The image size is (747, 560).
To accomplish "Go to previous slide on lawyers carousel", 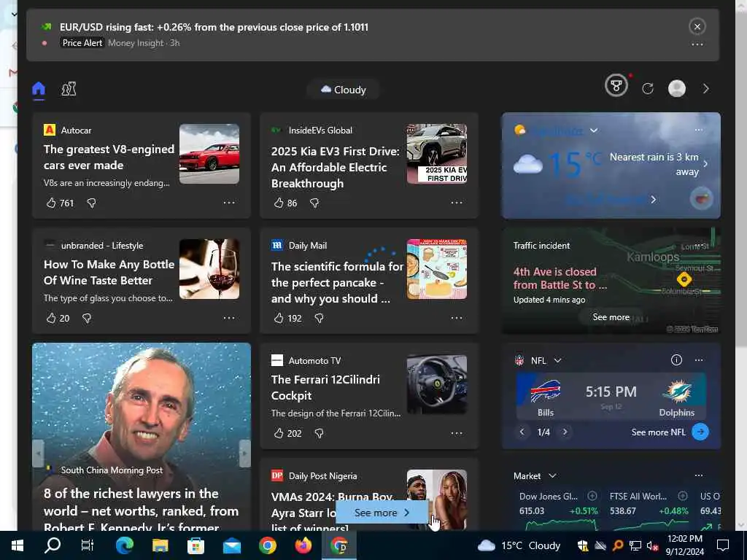I will [x=38, y=453].
